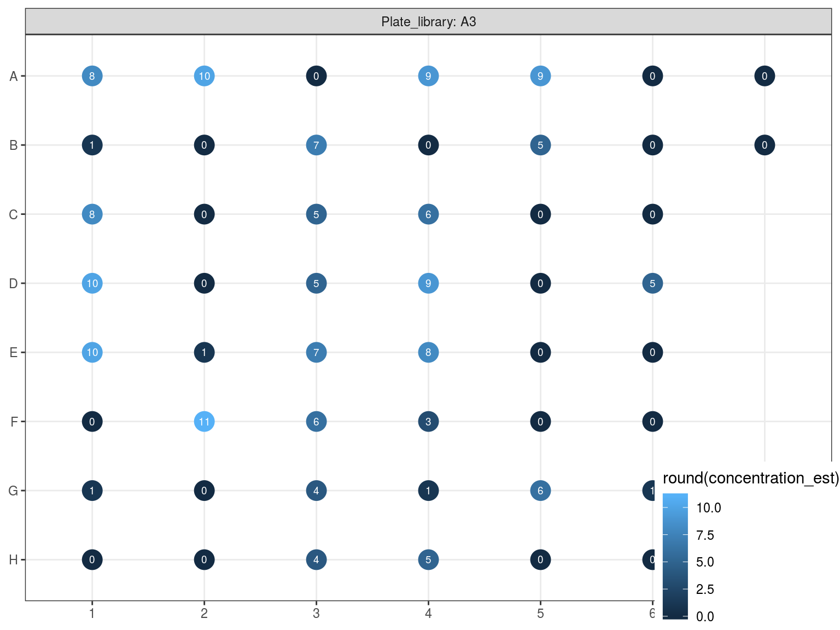
Task: Click well F3 showing value 6
Action: [x=316, y=422]
